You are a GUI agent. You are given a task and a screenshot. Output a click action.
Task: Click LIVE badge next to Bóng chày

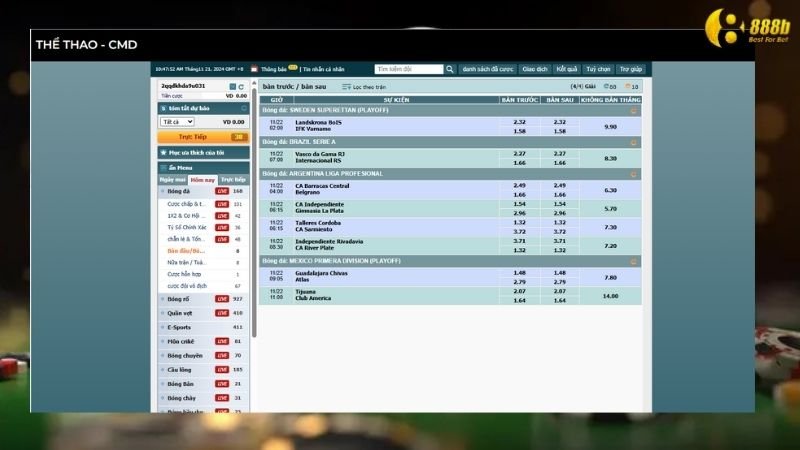click(222, 398)
